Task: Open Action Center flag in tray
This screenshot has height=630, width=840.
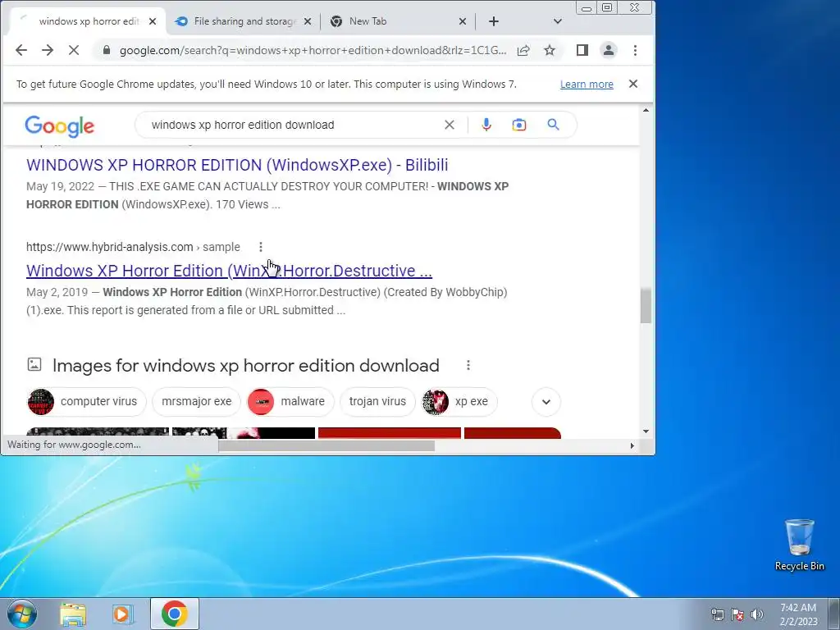Action: click(737, 614)
